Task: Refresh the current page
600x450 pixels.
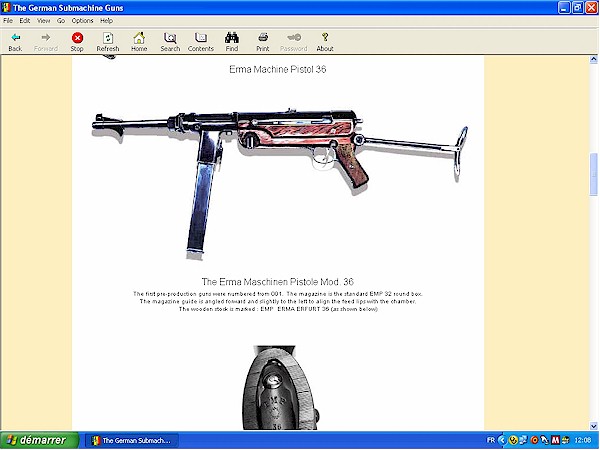Action: pos(108,42)
